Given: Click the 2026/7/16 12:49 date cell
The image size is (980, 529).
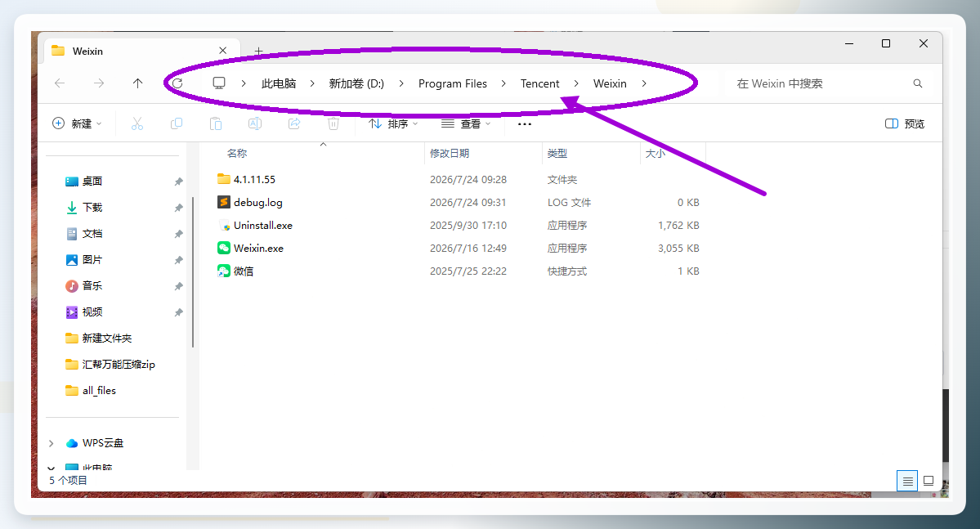Looking at the screenshot, I should coord(468,249).
